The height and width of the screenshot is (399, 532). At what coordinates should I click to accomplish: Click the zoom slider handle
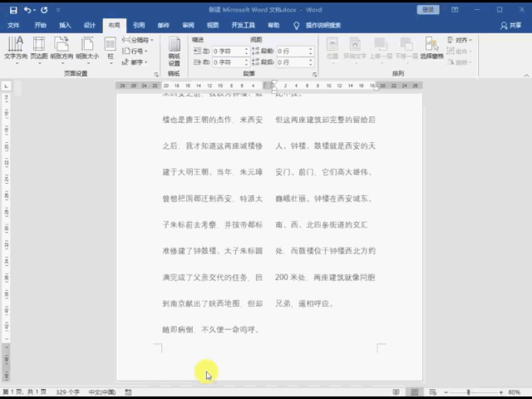469,392
